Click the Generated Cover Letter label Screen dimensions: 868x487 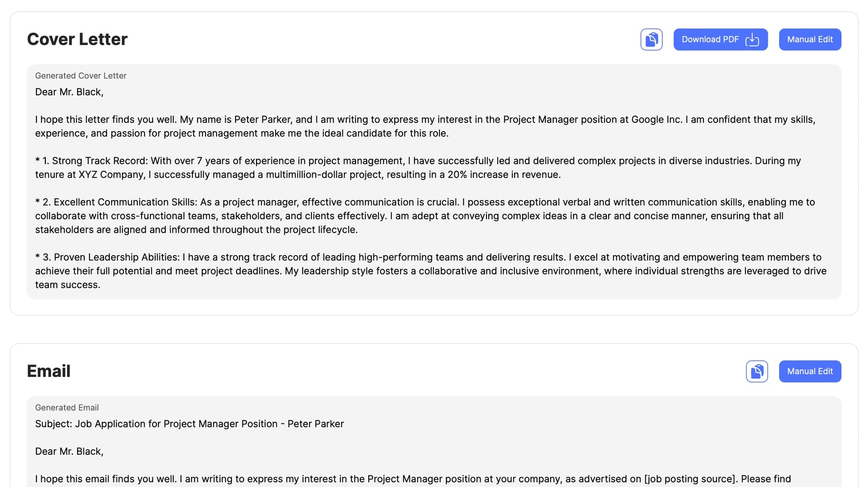(81, 76)
